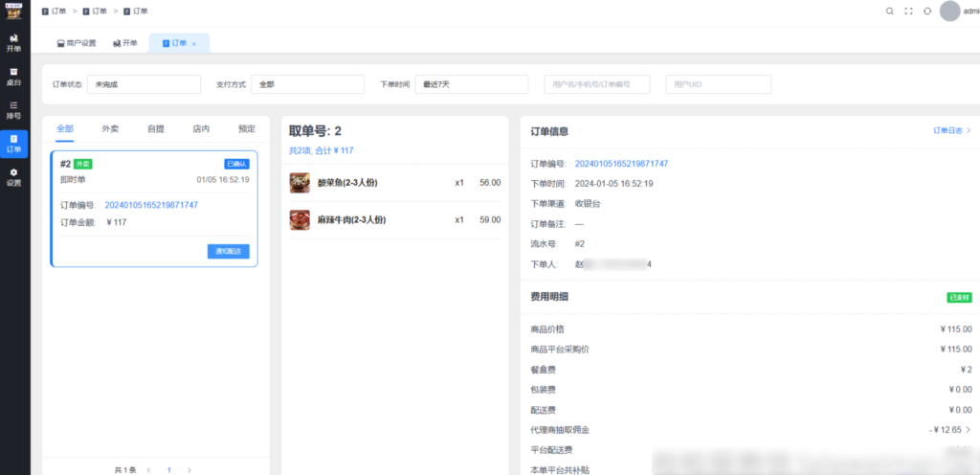Viewport: 980px width, 475px height.
Task: Select the 自提 order filter tab
Action: [x=155, y=128]
